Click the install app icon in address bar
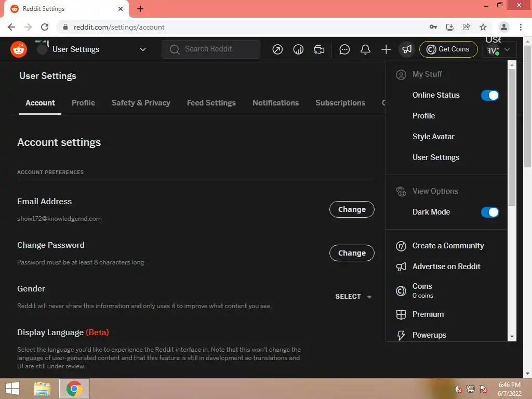The image size is (532, 399). 450,27
